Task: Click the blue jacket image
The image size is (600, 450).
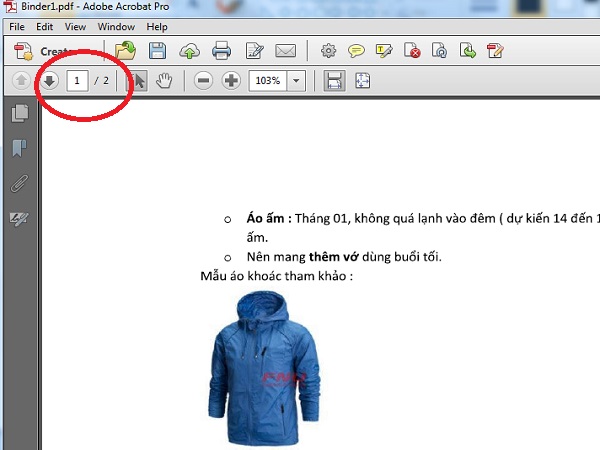Action: pos(264,368)
